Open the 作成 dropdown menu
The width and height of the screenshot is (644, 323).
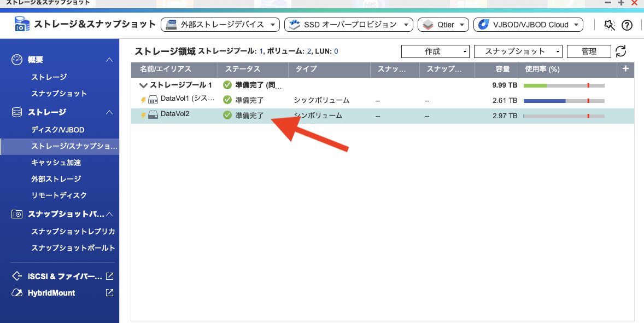click(435, 51)
